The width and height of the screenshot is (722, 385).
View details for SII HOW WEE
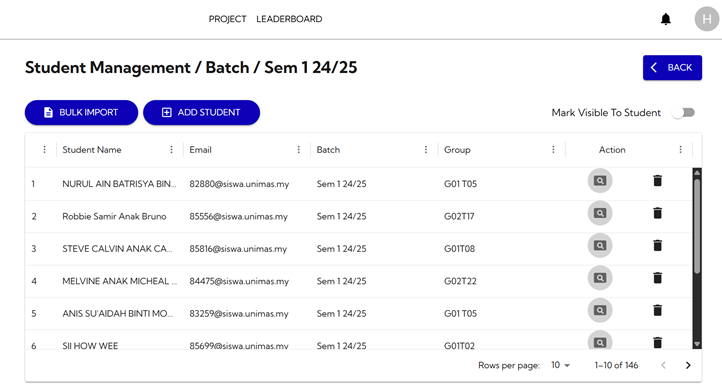(x=600, y=341)
